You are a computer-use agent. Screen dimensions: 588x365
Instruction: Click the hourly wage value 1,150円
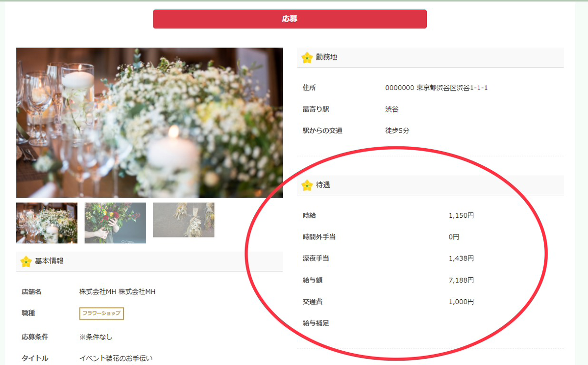point(461,215)
